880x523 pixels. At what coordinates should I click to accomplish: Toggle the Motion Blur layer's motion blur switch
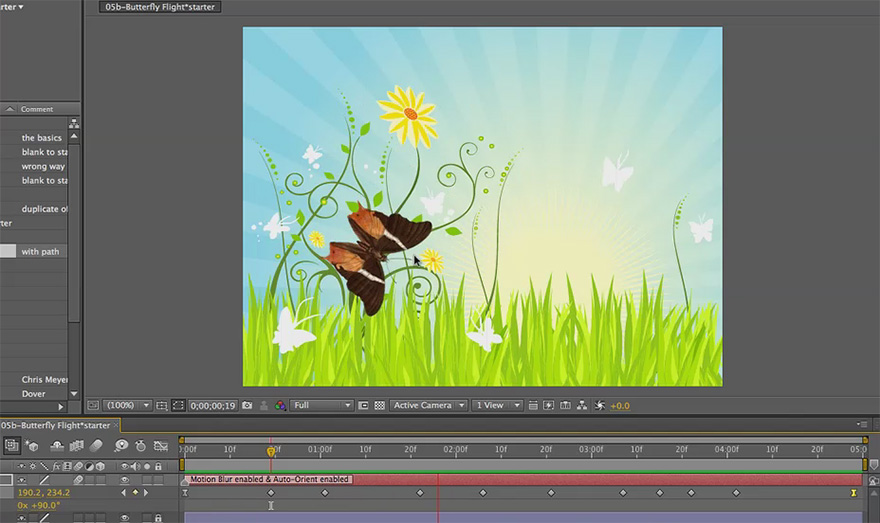coord(78,480)
